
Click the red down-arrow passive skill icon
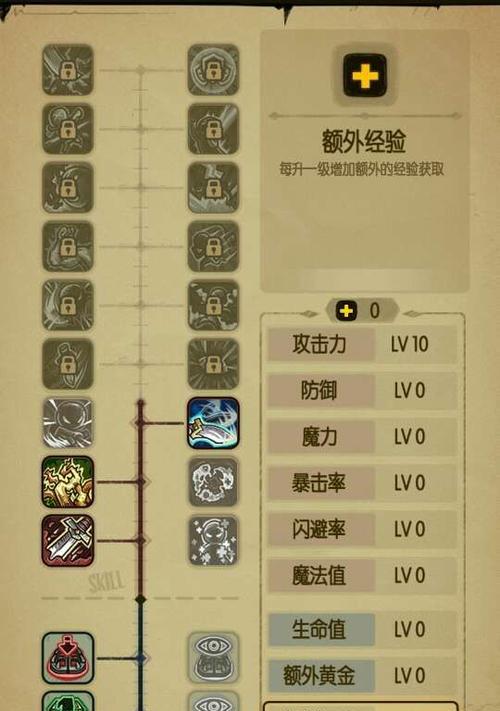[x=68, y=658]
